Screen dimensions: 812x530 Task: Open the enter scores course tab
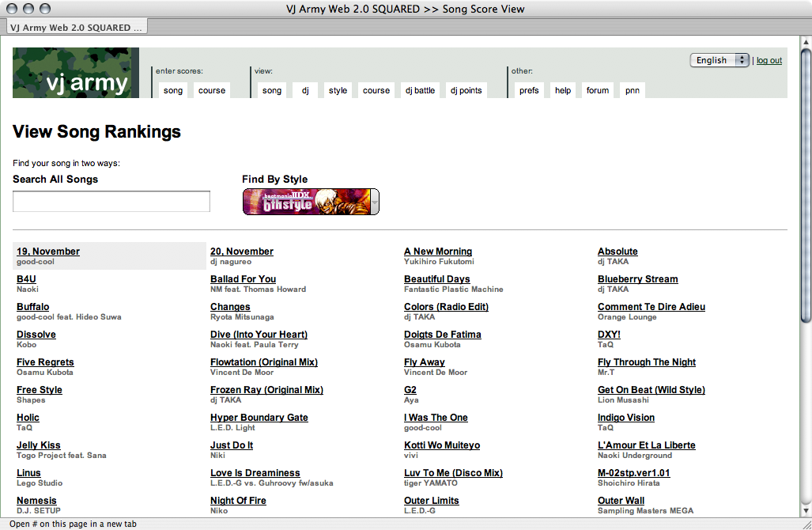pyautogui.click(x=212, y=90)
